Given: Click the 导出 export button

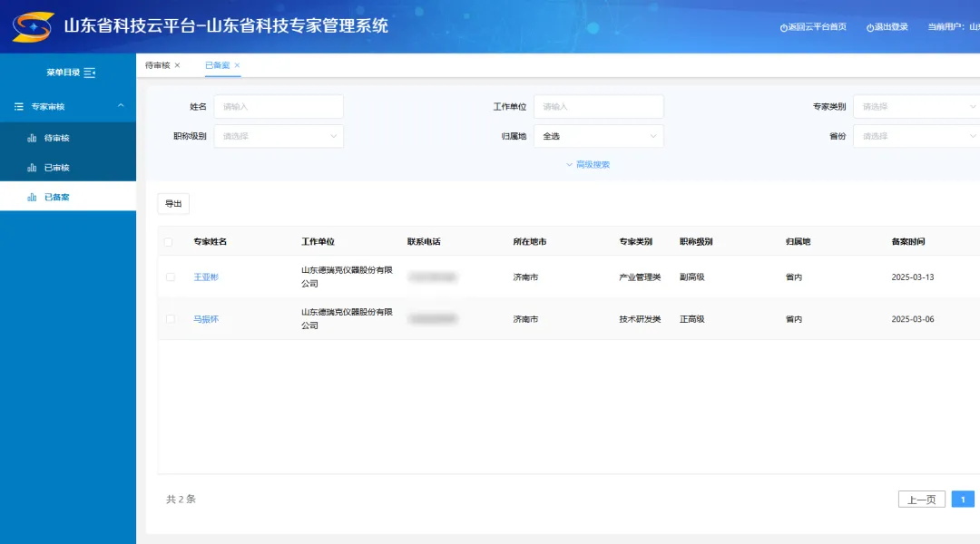Looking at the screenshot, I should pos(173,203).
